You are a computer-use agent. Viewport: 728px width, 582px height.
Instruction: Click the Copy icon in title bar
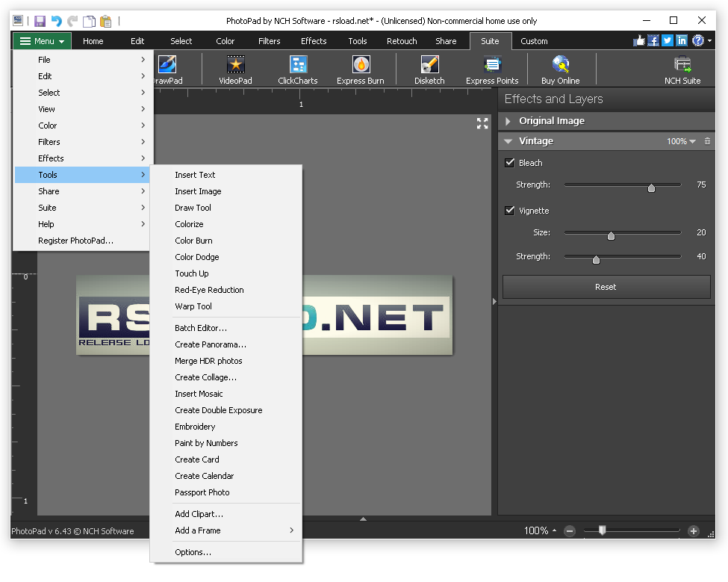[89, 21]
